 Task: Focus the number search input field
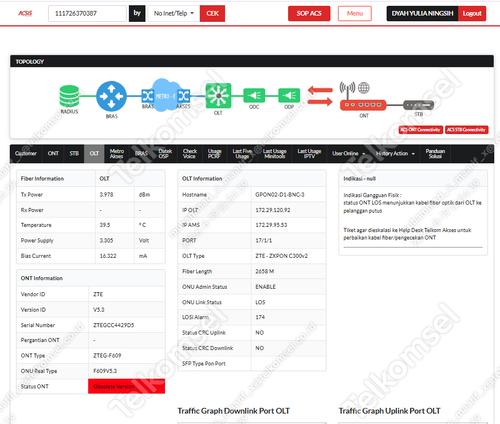pos(87,13)
